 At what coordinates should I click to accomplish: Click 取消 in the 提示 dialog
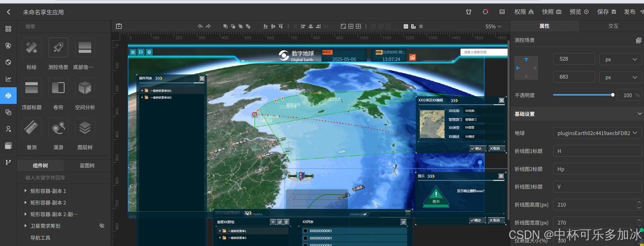pos(496,220)
